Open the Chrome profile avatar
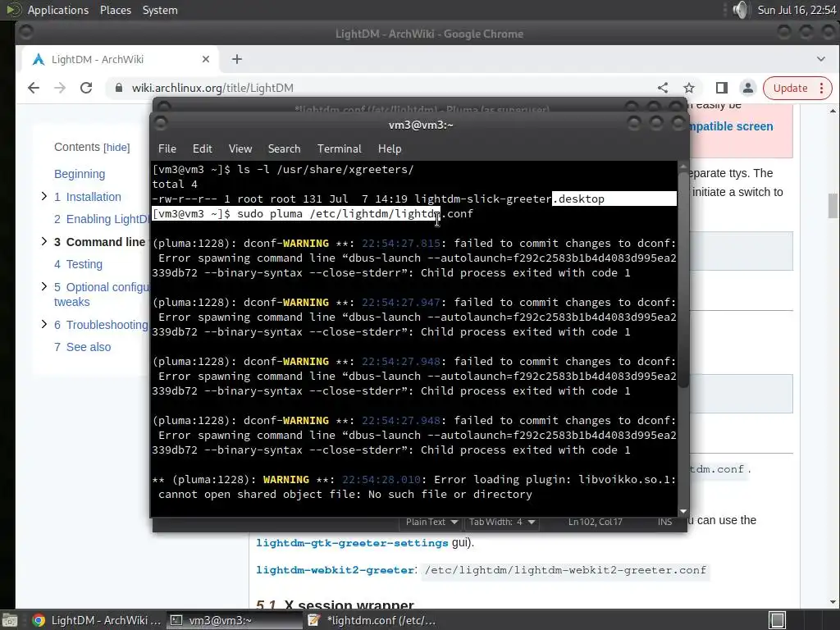The height and width of the screenshot is (630, 840). (748, 88)
